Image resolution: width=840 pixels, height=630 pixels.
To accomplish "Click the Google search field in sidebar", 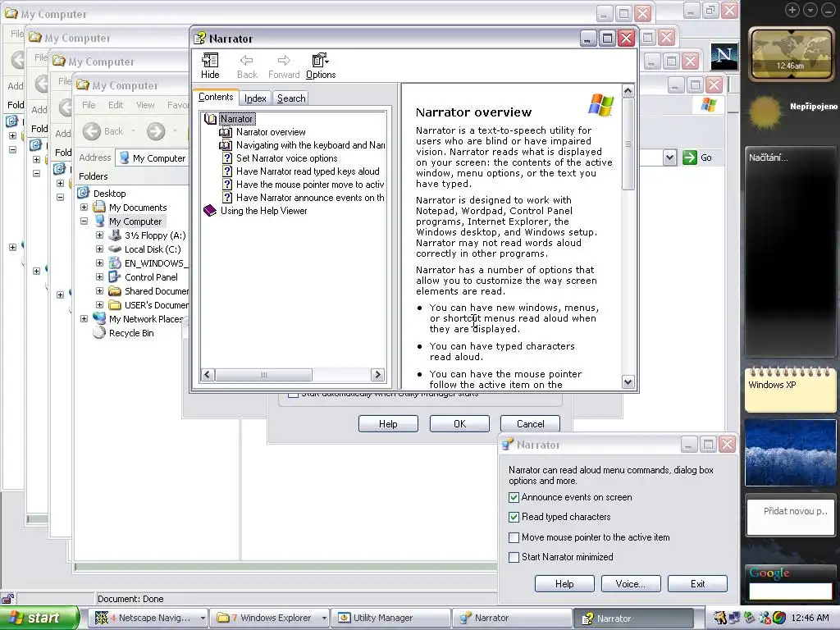I will tap(790, 591).
